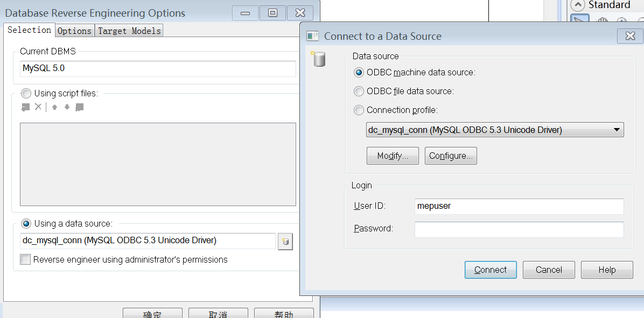Screen dimensions: 644x318
Task: Select Using script files radio button
Action: coord(26,94)
